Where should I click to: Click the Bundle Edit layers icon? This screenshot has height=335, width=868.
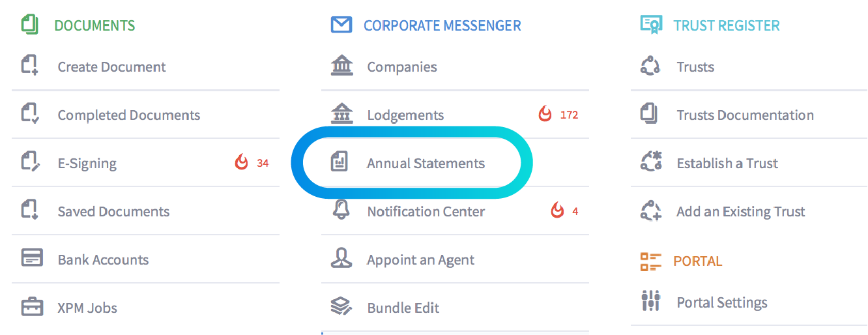coord(341,306)
